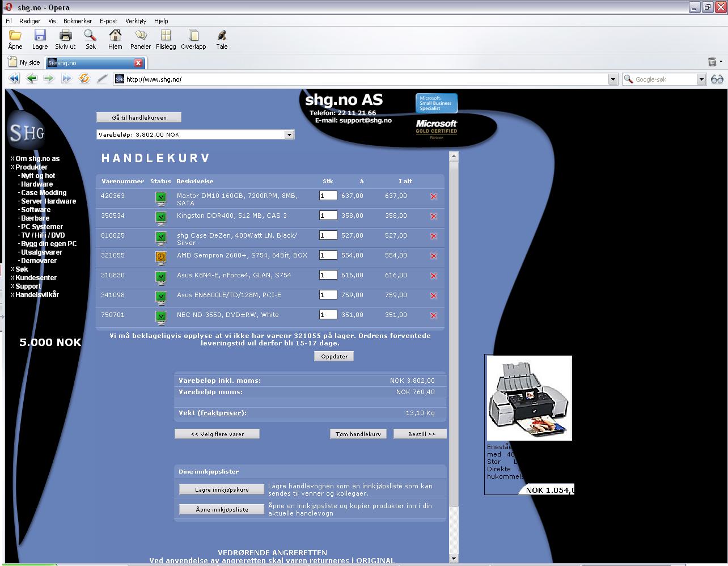This screenshot has height=566, width=728.
Task: Open the closed tabs trash icon
Action: 713,62
